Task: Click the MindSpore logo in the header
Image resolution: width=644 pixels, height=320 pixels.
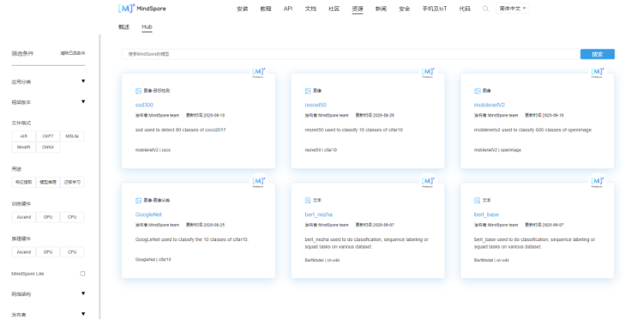Action: (x=142, y=9)
